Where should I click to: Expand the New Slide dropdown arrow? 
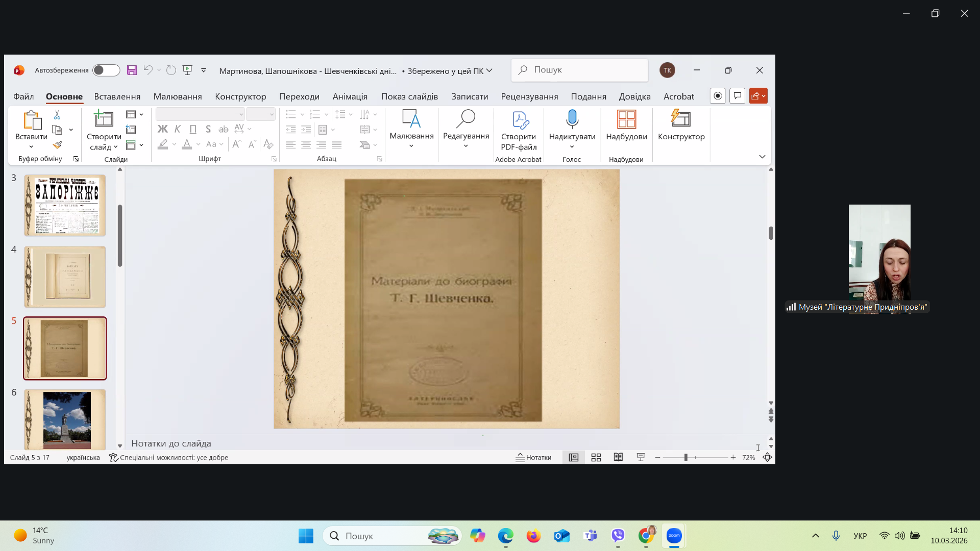pos(116,147)
